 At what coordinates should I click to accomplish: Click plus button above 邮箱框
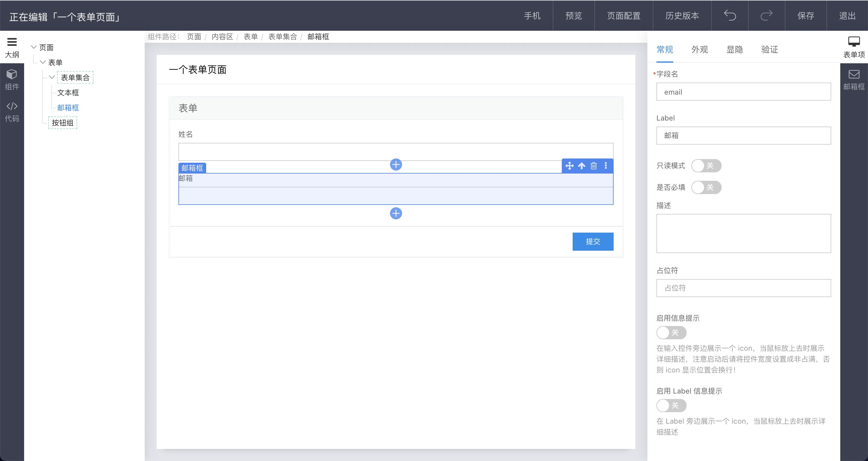[x=396, y=165]
